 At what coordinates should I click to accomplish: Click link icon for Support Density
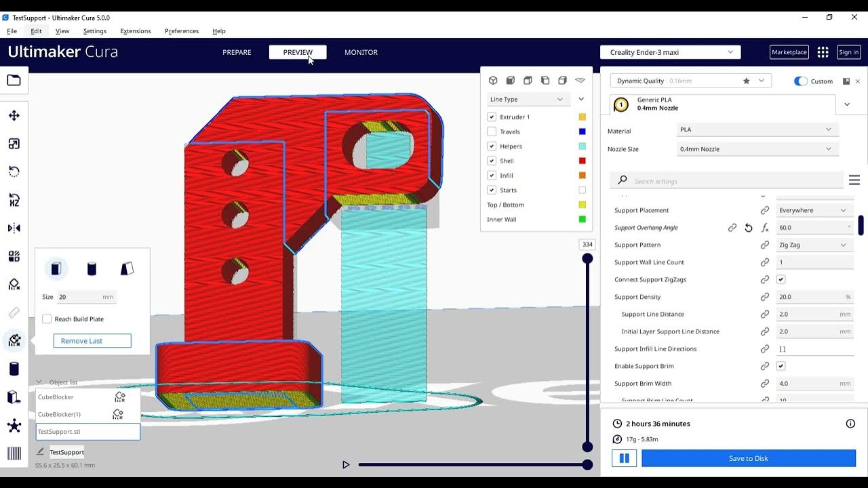[764, 297]
